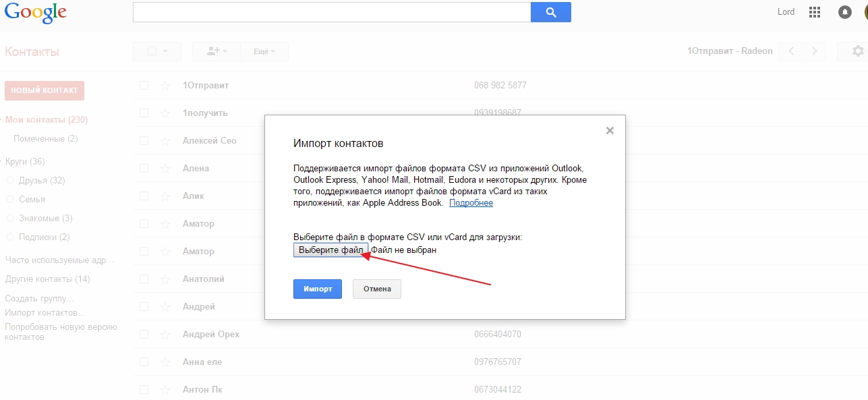Select the Друзья (32) circle
The height and width of the screenshot is (400, 868).
[x=42, y=181]
